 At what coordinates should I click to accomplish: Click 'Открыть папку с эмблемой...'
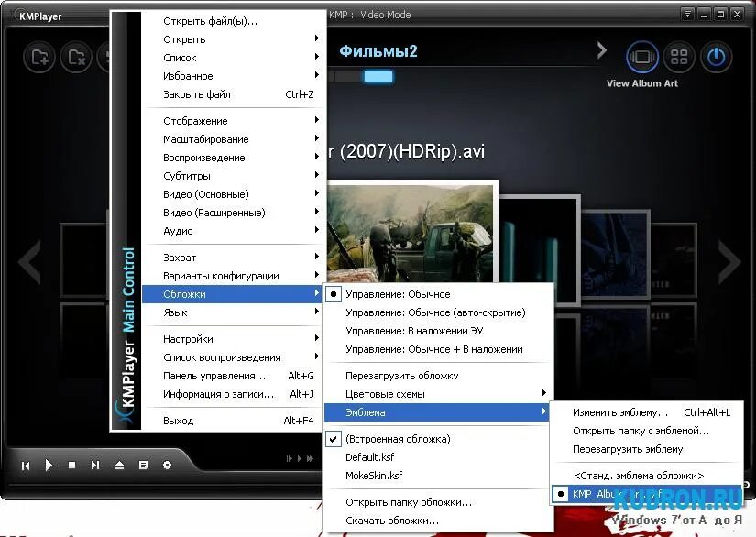click(646, 431)
